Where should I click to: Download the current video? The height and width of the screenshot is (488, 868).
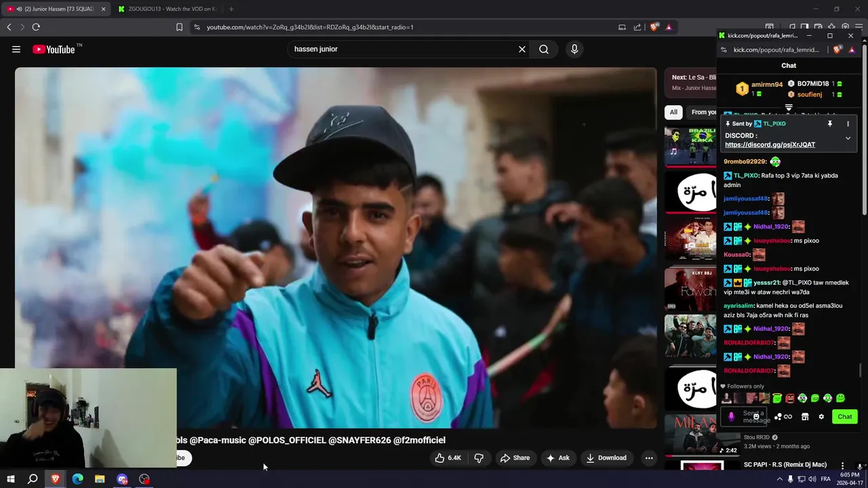(x=606, y=457)
